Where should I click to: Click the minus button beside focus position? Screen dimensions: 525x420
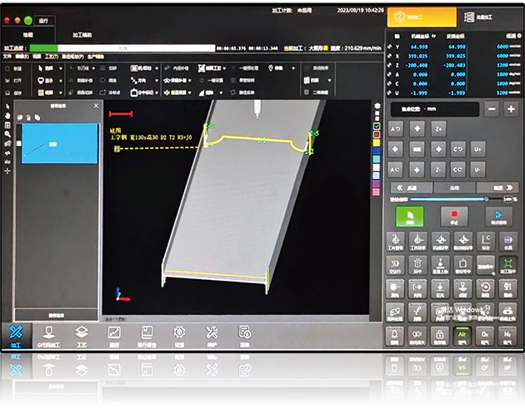click(x=492, y=109)
